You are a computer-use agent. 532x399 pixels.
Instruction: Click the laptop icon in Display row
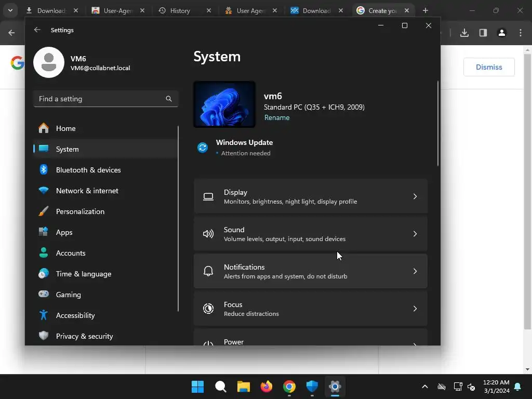(208, 196)
